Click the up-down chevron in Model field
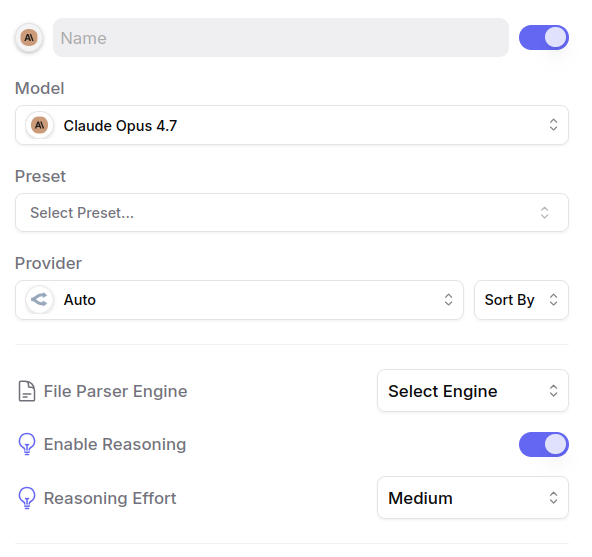This screenshot has height=557, width=592. click(553, 125)
